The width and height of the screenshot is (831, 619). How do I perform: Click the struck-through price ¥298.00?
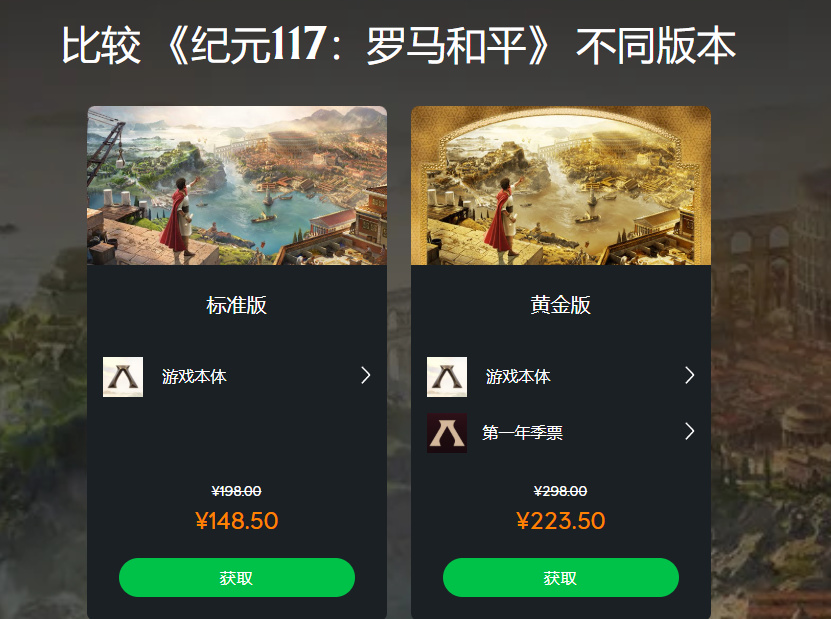coord(561,491)
